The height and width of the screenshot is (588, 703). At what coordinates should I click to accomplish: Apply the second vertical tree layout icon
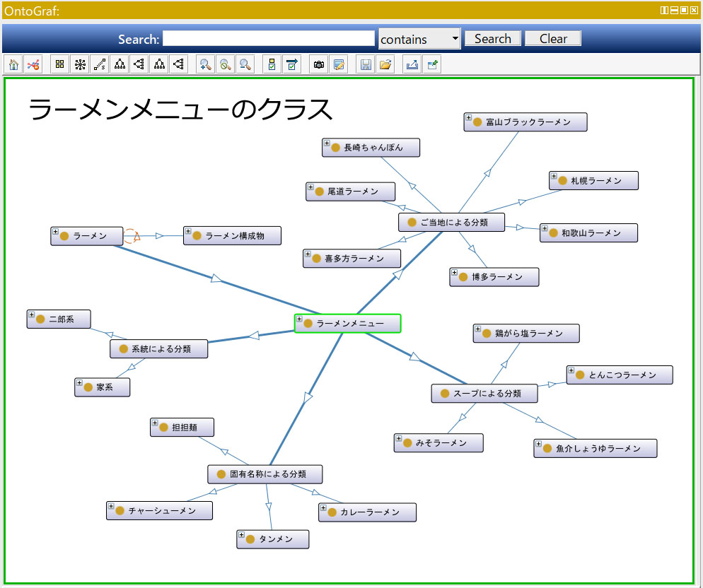pyautogui.click(x=159, y=64)
